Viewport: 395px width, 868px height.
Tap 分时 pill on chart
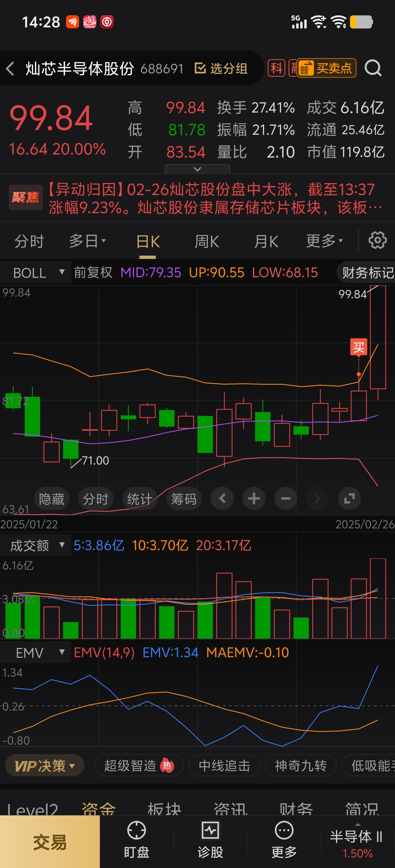95,498
